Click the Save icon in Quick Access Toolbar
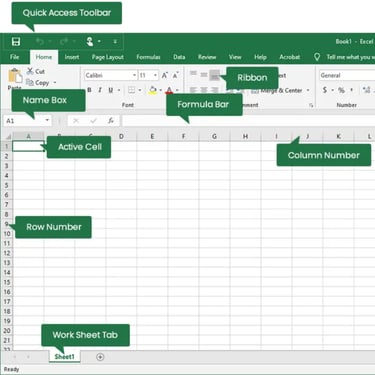375x375 pixels. click(x=16, y=42)
